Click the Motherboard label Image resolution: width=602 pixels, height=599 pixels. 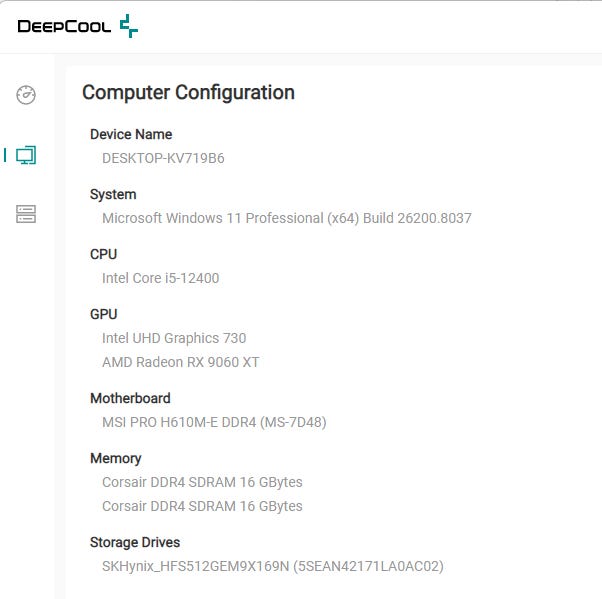pos(130,398)
